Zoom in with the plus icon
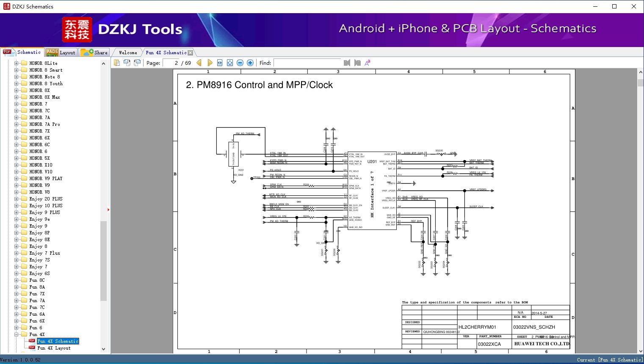 tap(250, 63)
